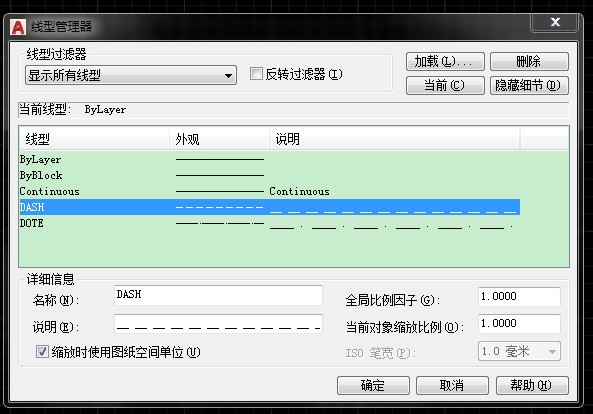
Task: Click the 加载 button to load linetypes
Action: click(445, 61)
